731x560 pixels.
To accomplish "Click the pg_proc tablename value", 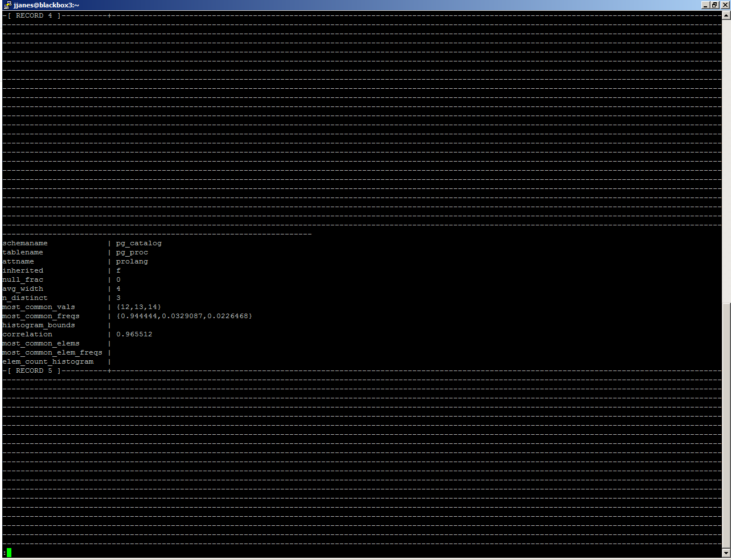I will point(132,253).
